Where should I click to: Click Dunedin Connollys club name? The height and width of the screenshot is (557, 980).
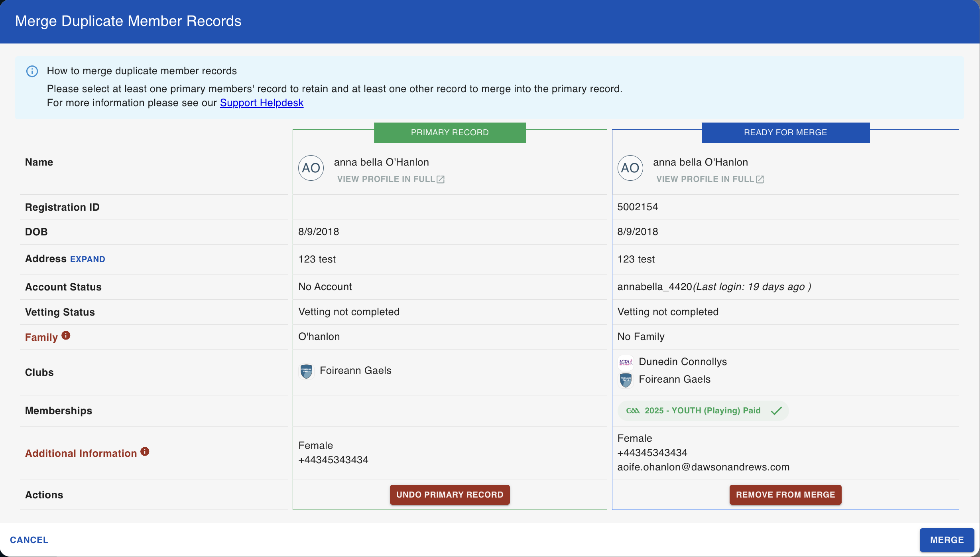coord(683,362)
